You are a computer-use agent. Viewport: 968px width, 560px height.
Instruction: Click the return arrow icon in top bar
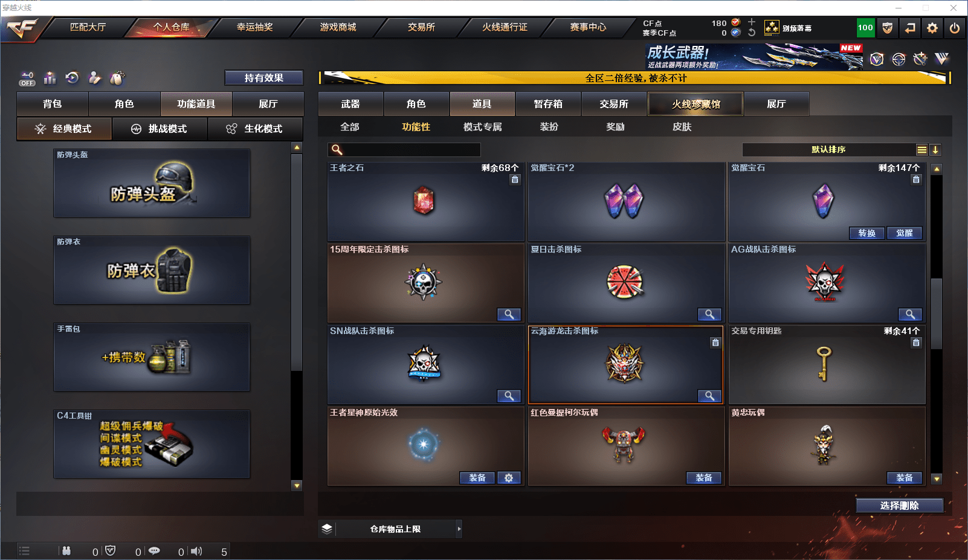click(x=910, y=28)
